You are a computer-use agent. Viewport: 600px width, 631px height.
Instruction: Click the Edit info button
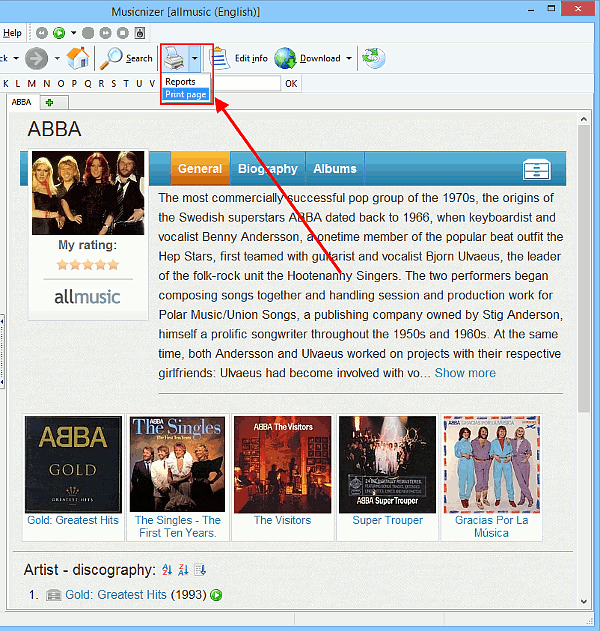[x=239, y=58]
